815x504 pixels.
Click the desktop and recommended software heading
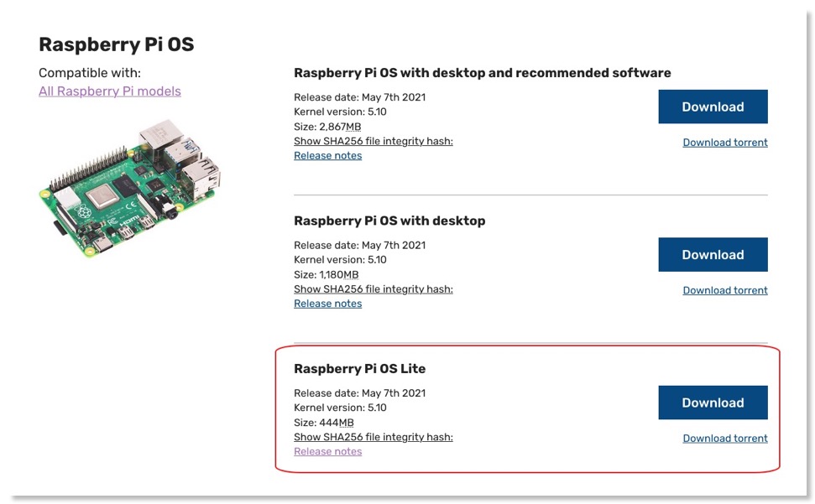coord(483,73)
